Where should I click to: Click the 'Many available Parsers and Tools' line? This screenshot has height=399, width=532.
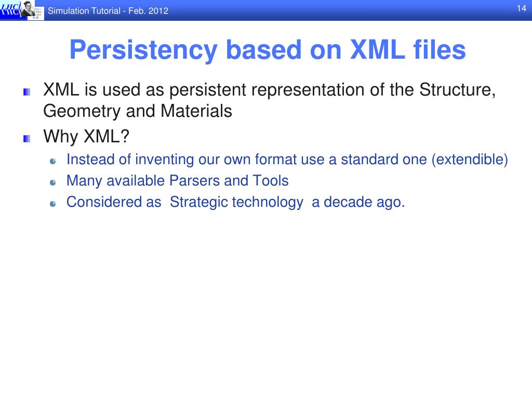pyautogui.click(x=178, y=181)
